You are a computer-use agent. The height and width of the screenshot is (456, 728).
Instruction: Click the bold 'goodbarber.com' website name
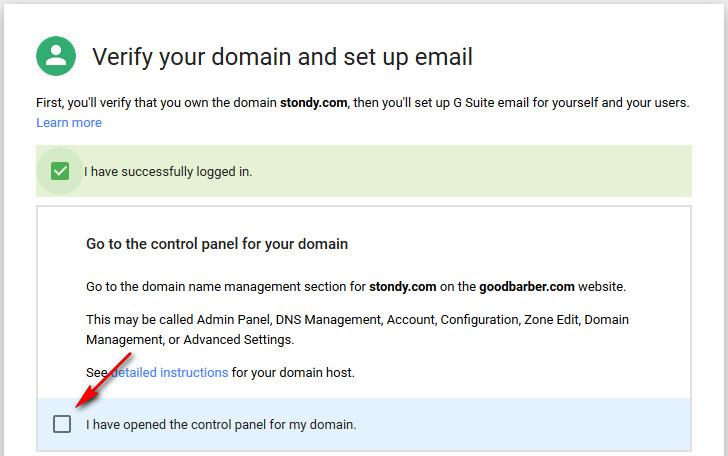point(526,287)
